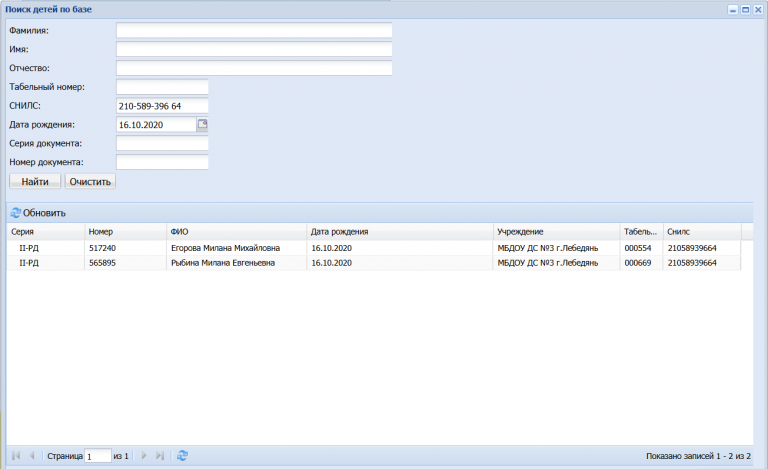The image size is (768, 469).
Task: Click Снилс value in the 000554 row
Action: [x=692, y=248]
